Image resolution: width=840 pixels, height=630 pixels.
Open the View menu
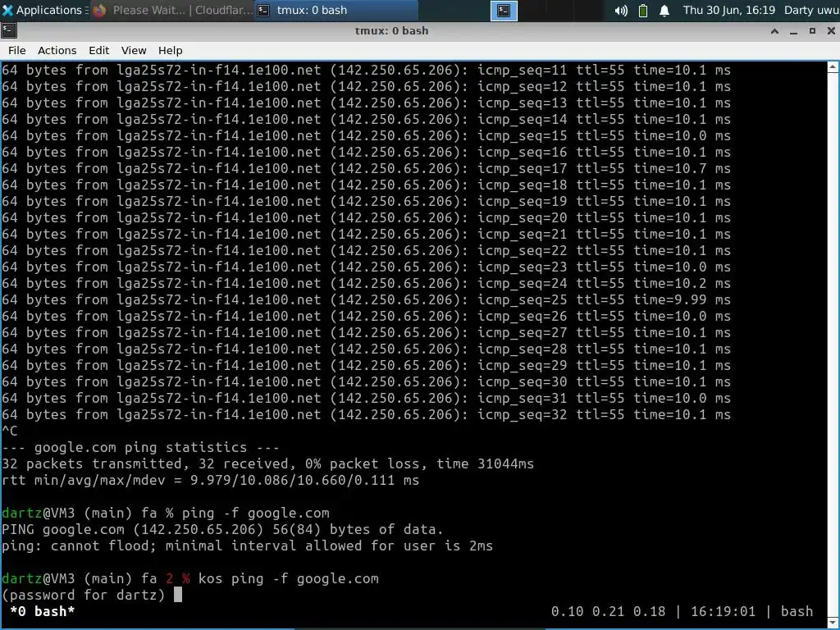[134, 50]
